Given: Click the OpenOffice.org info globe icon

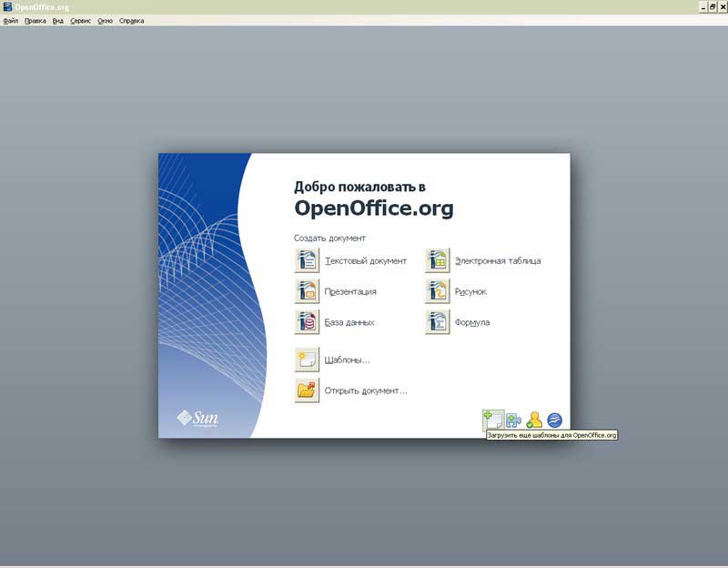Looking at the screenshot, I should [x=555, y=421].
